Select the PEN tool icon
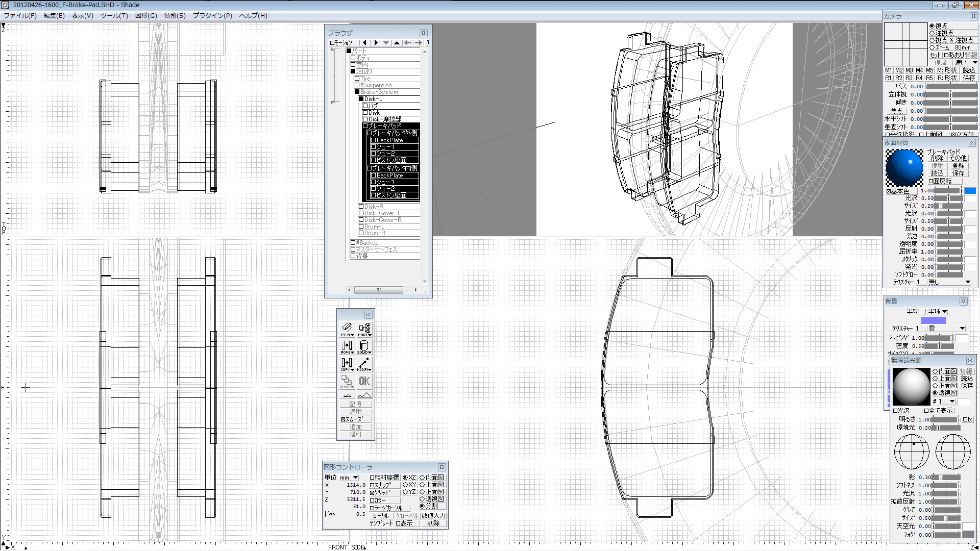 347,329
